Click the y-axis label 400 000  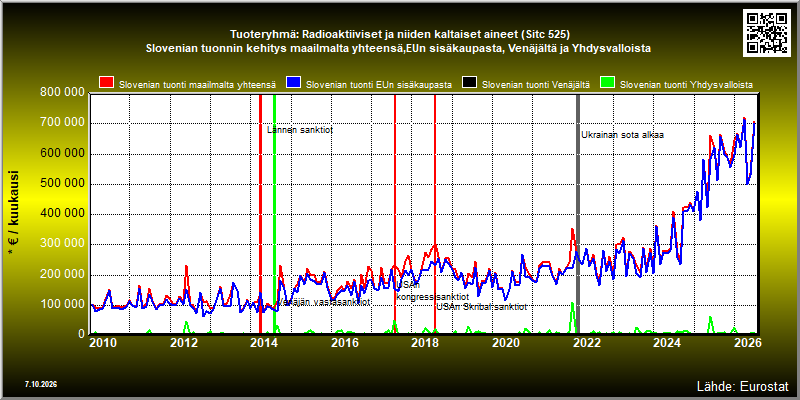62,214
